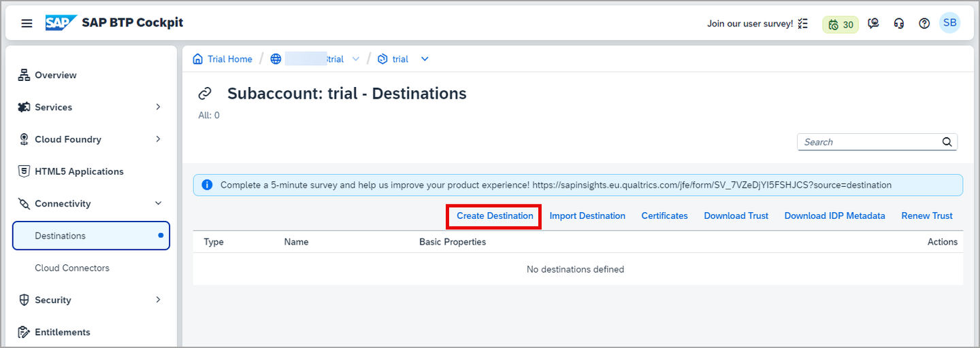Click the Entitlements icon
This screenshot has width=980, height=348.
coord(24,332)
